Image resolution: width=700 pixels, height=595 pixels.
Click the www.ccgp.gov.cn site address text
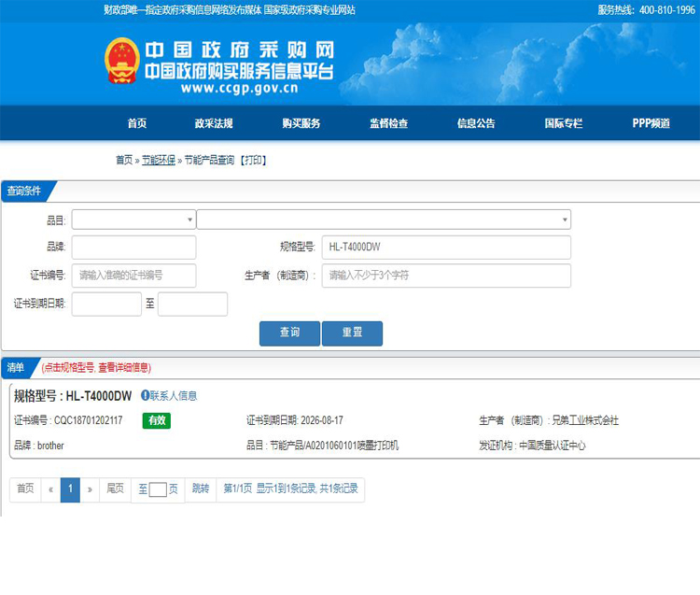point(239,88)
